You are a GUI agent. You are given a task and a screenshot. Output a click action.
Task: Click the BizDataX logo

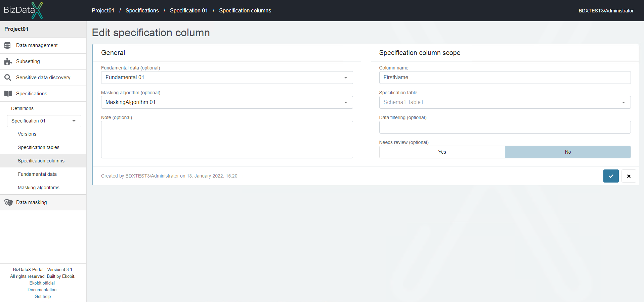(x=23, y=10)
